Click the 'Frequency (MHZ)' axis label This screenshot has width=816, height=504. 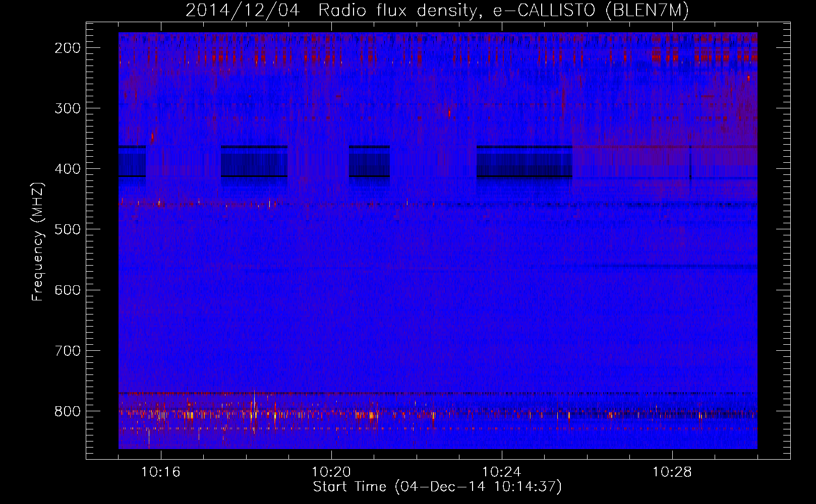[38, 241]
